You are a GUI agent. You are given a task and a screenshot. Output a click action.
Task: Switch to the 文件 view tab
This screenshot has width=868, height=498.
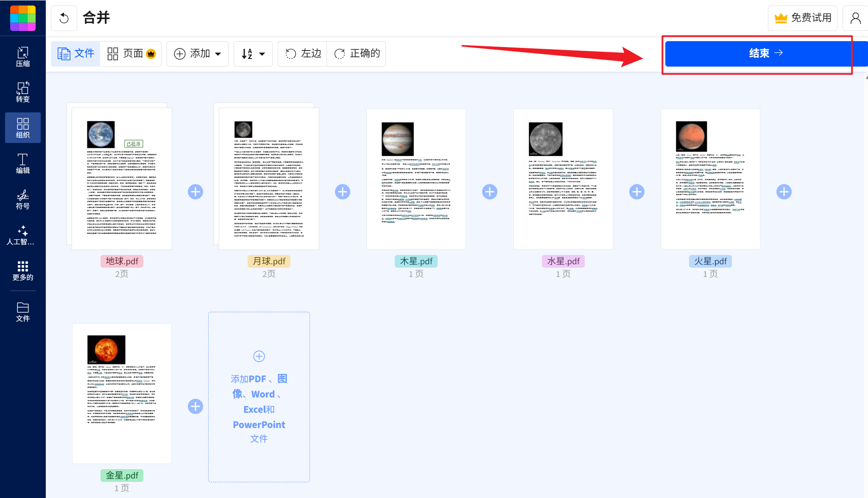coord(75,53)
